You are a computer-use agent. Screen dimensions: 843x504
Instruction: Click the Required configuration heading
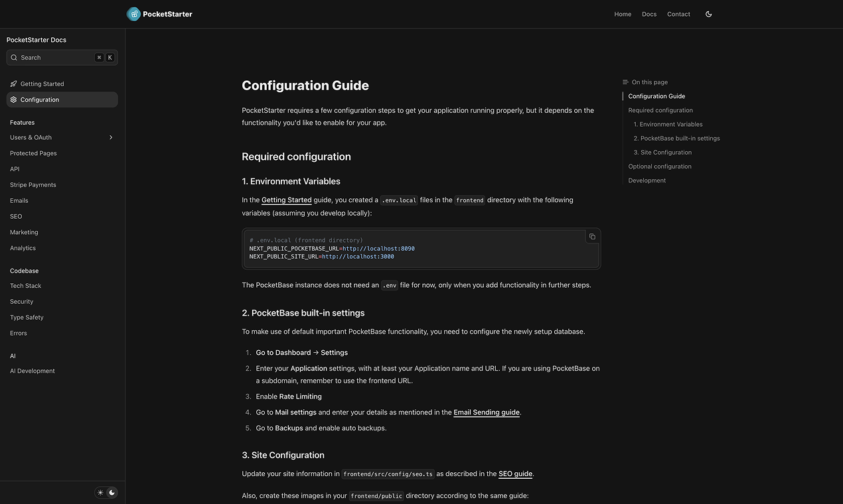(296, 157)
